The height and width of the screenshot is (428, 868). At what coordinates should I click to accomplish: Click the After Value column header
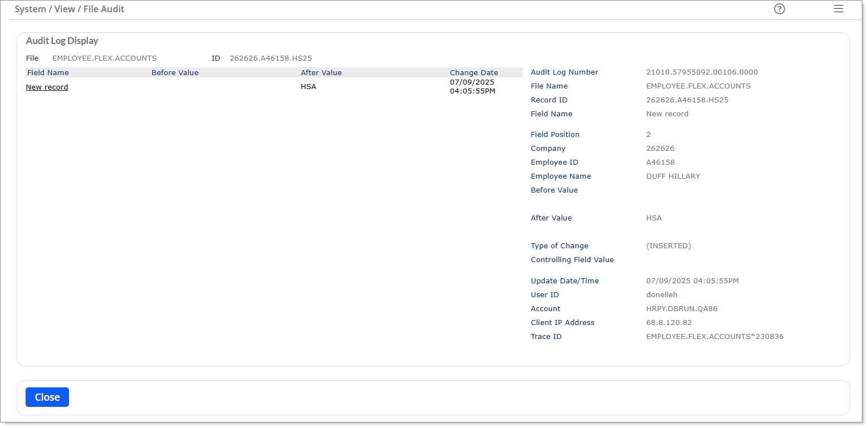(x=321, y=72)
